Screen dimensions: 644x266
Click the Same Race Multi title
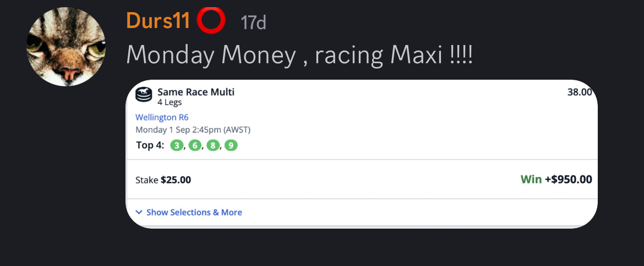(196, 92)
